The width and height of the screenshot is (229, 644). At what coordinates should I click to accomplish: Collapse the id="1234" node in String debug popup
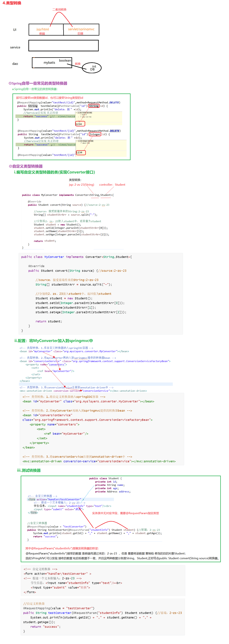coord(76,113)
